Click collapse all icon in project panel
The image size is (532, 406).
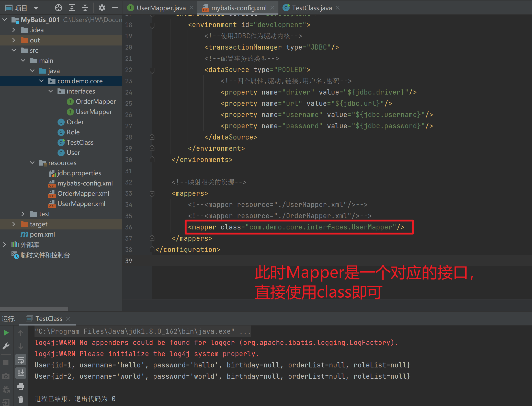pos(85,8)
